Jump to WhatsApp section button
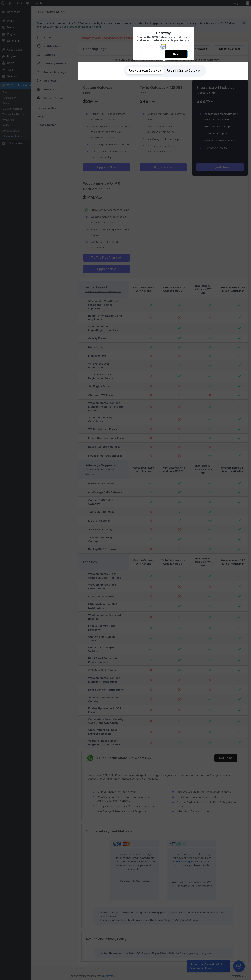The width and height of the screenshot is (251, 980). (201, 49)
